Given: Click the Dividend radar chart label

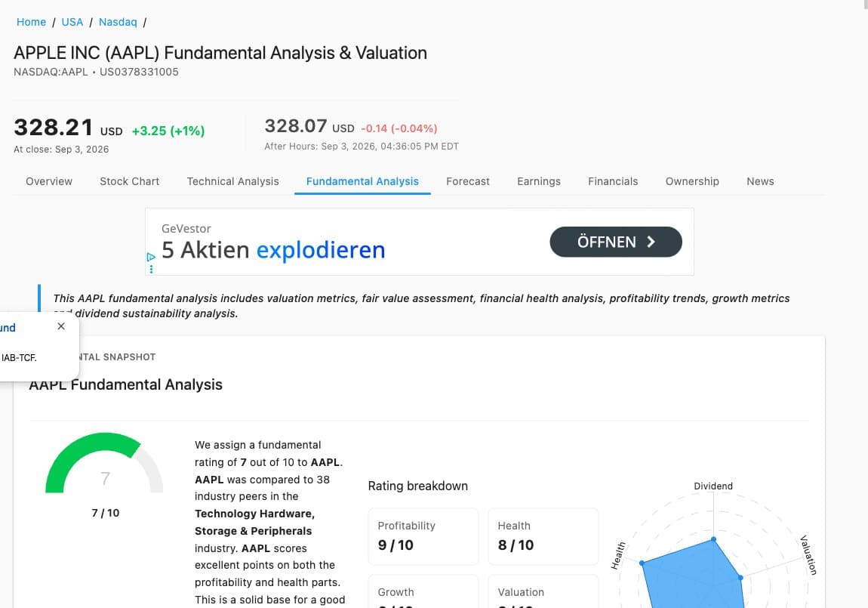Looking at the screenshot, I should 713,486.
